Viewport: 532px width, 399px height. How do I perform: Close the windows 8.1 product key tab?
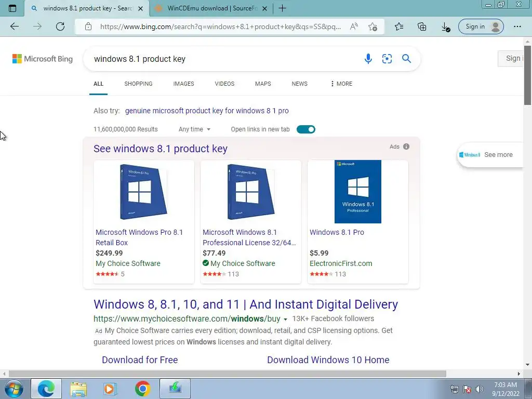tap(140, 8)
